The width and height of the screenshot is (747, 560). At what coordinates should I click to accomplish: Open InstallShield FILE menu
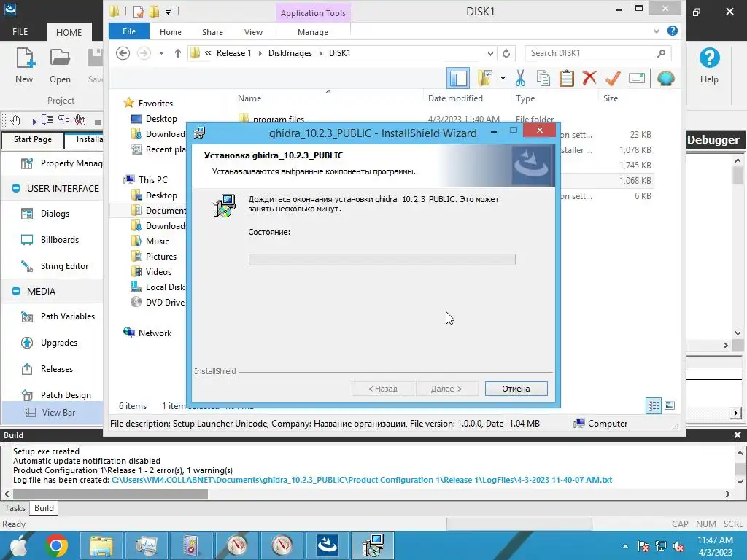coord(20,32)
